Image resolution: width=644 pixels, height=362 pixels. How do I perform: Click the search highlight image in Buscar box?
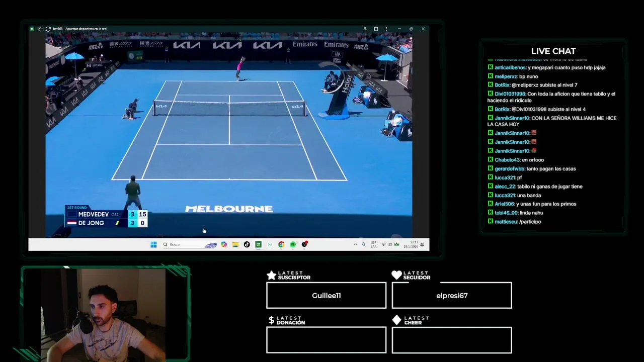211,245
